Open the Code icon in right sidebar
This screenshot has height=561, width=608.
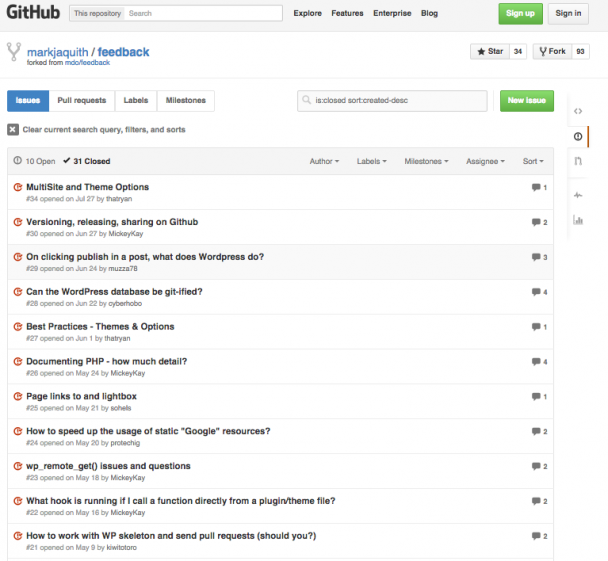pos(578,111)
